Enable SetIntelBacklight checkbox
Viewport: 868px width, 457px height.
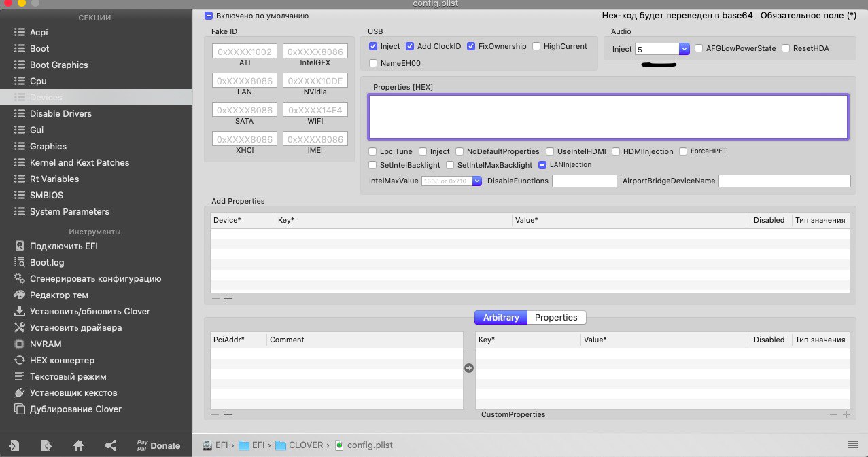[x=372, y=165]
